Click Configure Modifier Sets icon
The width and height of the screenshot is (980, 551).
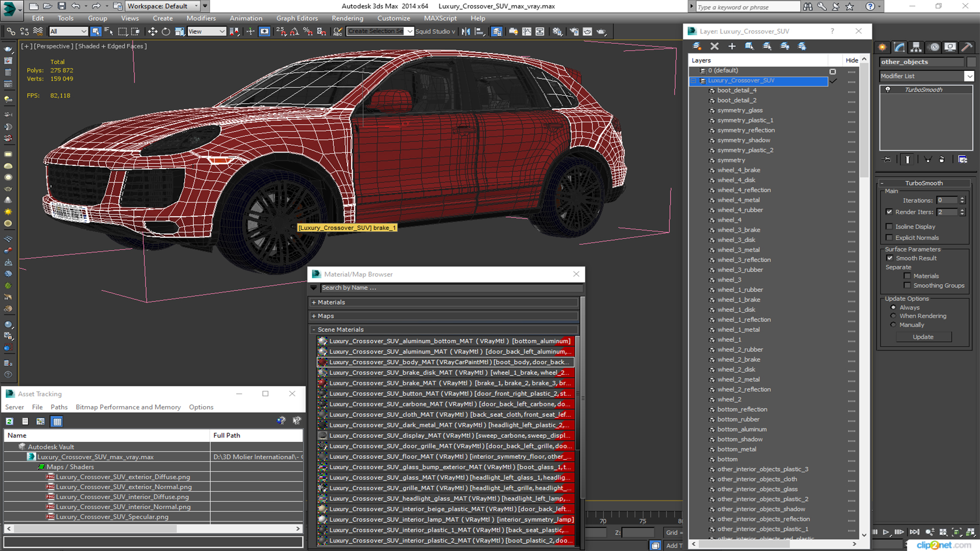click(x=963, y=160)
